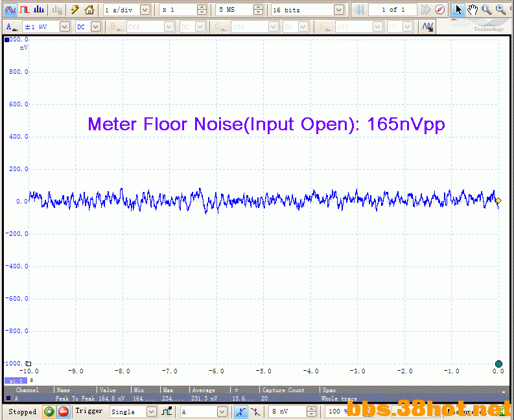This screenshot has width=514, height=420.
Task: Open Channel C DC coupling dropdown
Action: pyautogui.click(x=304, y=27)
